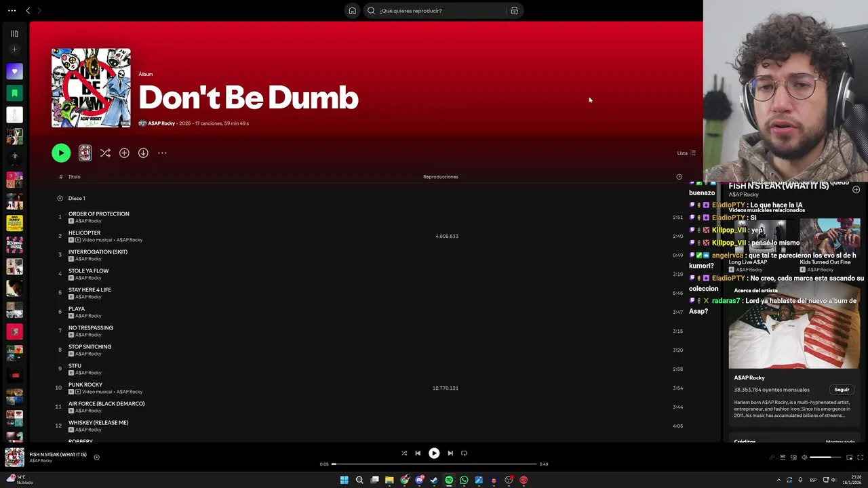Sort by the duration clock icon
Viewport: 868px width, 488px height.
click(x=679, y=177)
